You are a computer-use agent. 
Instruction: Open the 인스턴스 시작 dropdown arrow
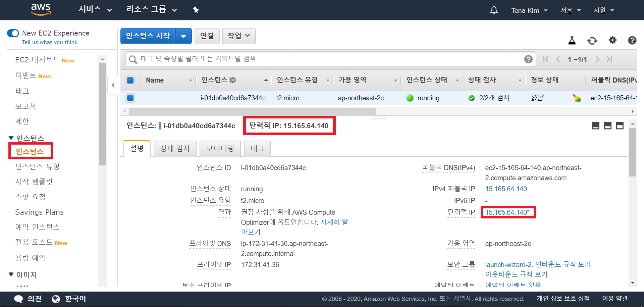183,36
